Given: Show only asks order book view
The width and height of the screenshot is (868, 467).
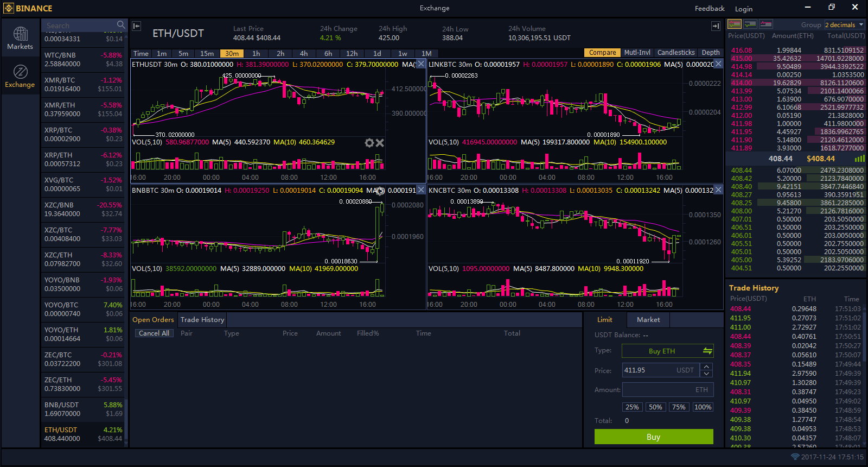Looking at the screenshot, I should coord(766,24).
